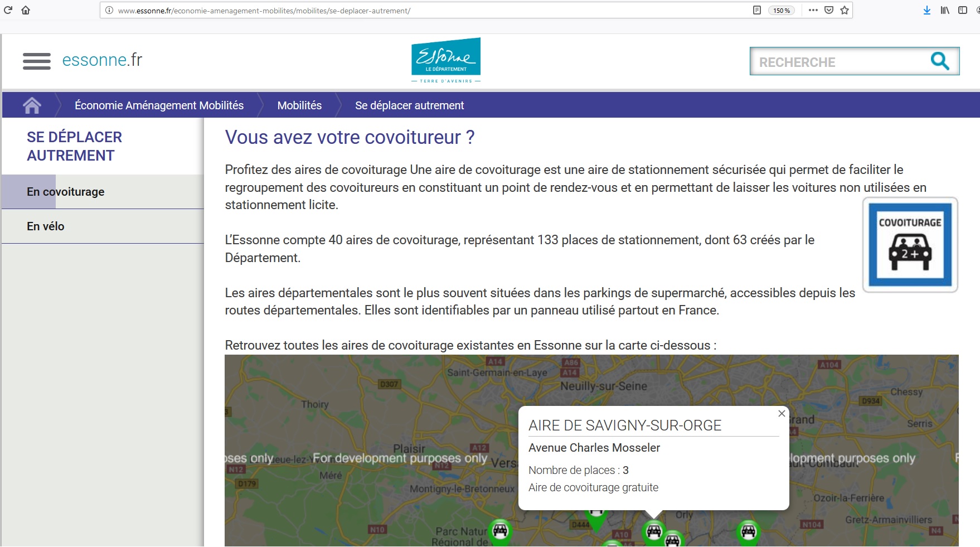Open the Firefox library icon
The image size is (980, 547).
(x=945, y=10)
